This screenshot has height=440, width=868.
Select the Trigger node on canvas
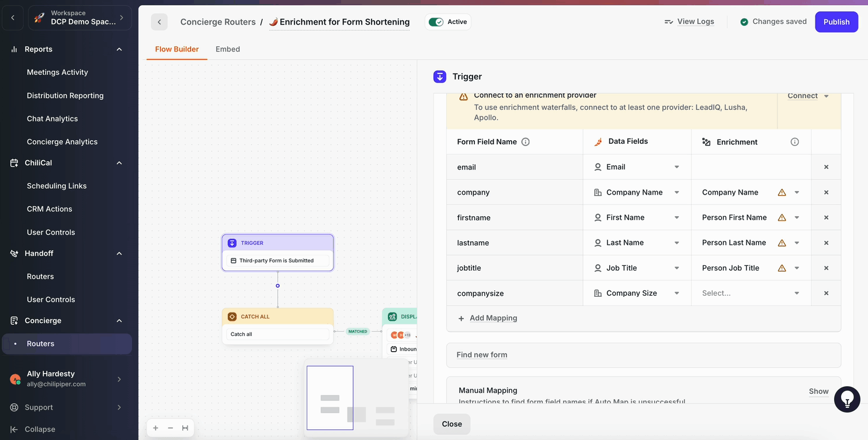click(x=277, y=252)
